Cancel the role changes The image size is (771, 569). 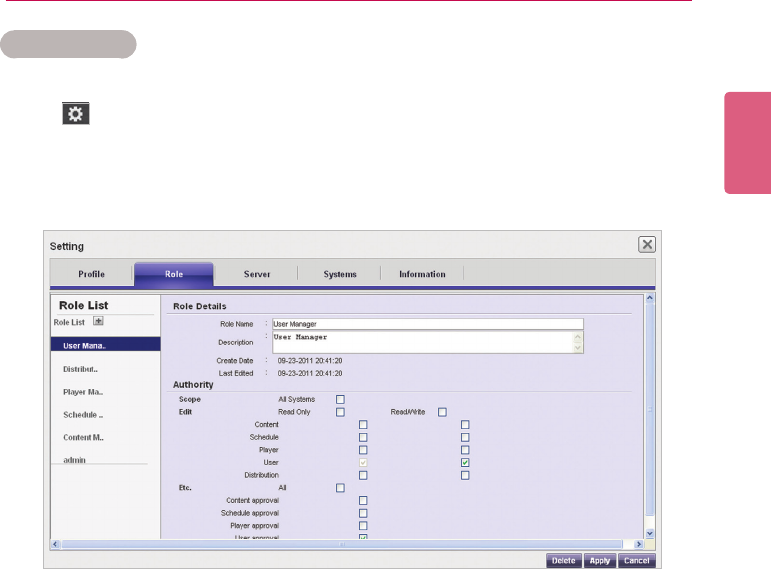pyautogui.click(x=636, y=561)
